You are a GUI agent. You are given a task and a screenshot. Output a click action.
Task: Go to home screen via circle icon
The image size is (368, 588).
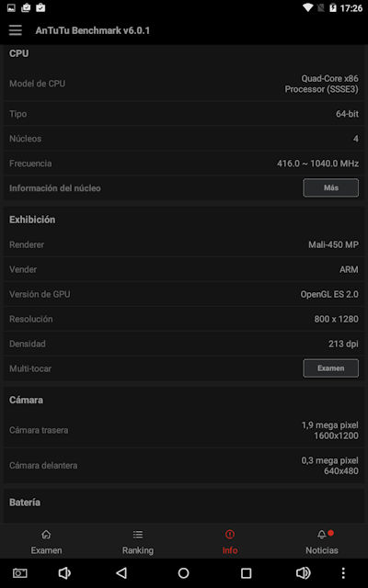click(184, 573)
